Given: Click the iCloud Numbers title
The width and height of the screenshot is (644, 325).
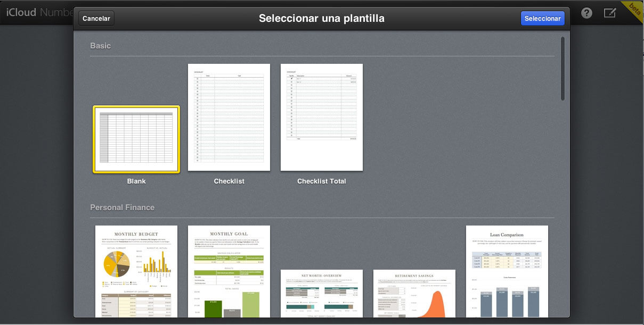Looking at the screenshot, I should (x=38, y=12).
